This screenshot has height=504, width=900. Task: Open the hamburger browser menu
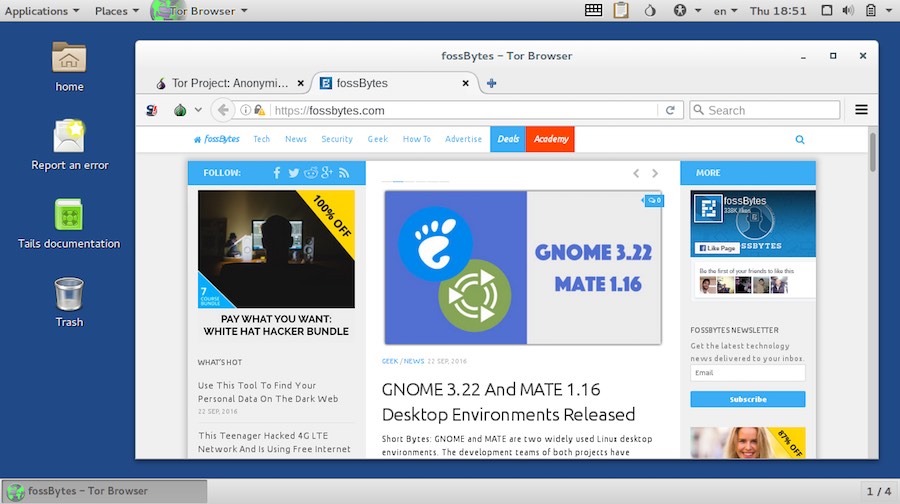(x=861, y=110)
